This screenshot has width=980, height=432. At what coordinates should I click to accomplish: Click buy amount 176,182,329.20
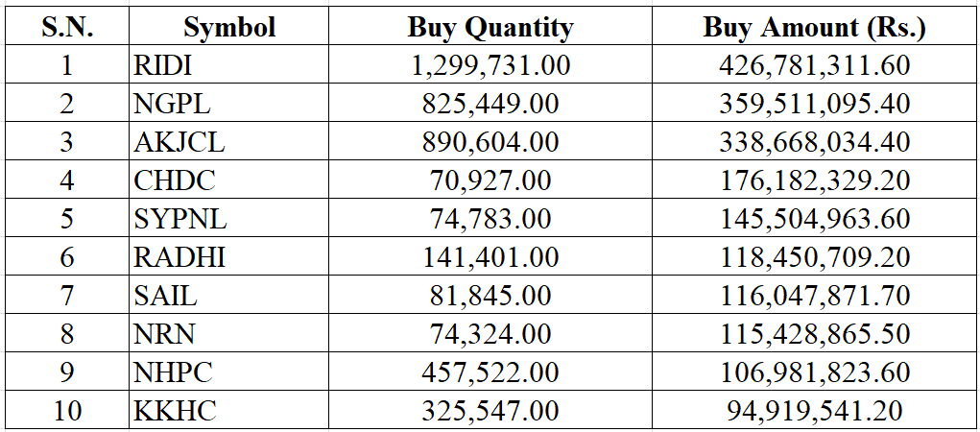click(x=814, y=180)
